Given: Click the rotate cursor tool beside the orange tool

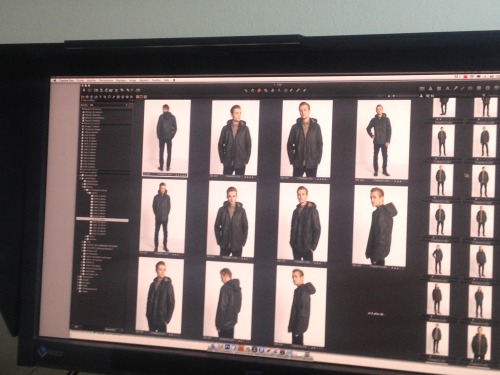Looking at the screenshot, I should (253, 90).
